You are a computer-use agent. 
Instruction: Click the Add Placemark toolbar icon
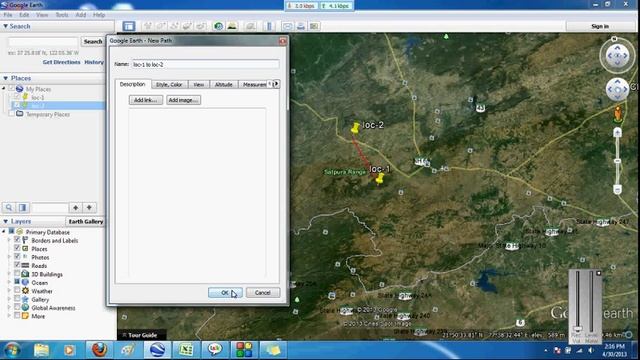pyautogui.click(x=148, y=26)
